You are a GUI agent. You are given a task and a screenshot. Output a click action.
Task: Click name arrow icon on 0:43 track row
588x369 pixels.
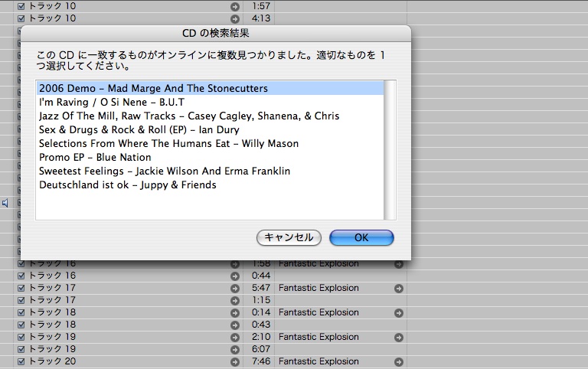tap(235, 325)
